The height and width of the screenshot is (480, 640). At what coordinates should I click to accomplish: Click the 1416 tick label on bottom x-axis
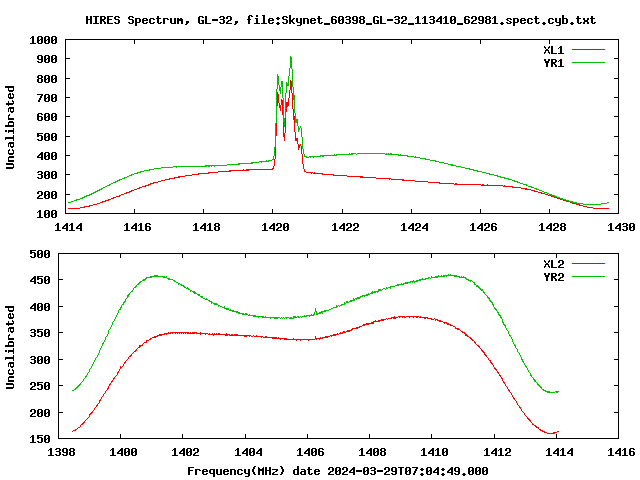coord(621,452)
